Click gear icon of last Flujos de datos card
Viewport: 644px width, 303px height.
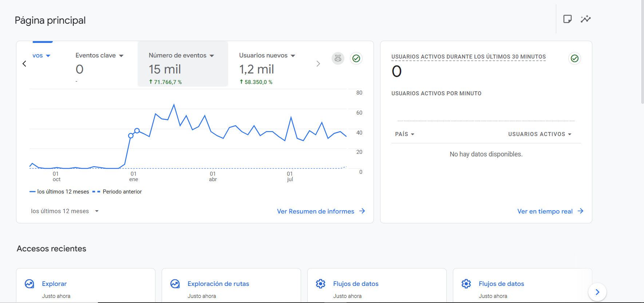tap(466, 284)
